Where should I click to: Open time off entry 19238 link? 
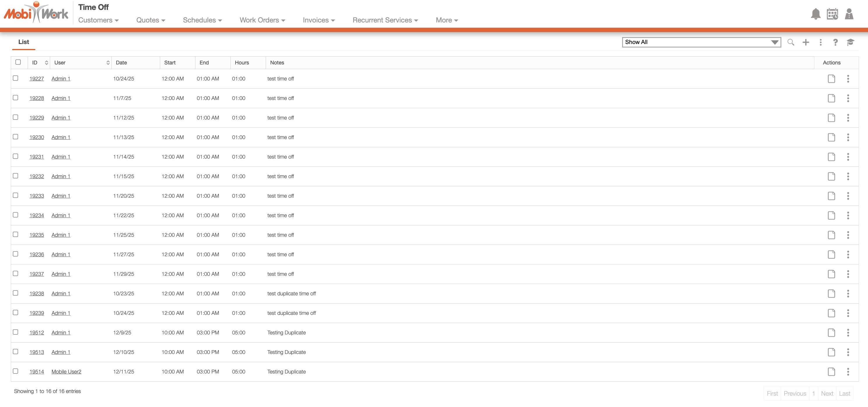click(36, 294)
